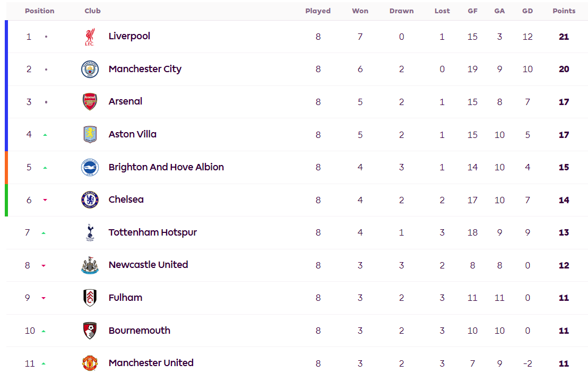Screen dimensions: 588x373
Task: Click the Manchester City club badge
Action: (90, 70)
